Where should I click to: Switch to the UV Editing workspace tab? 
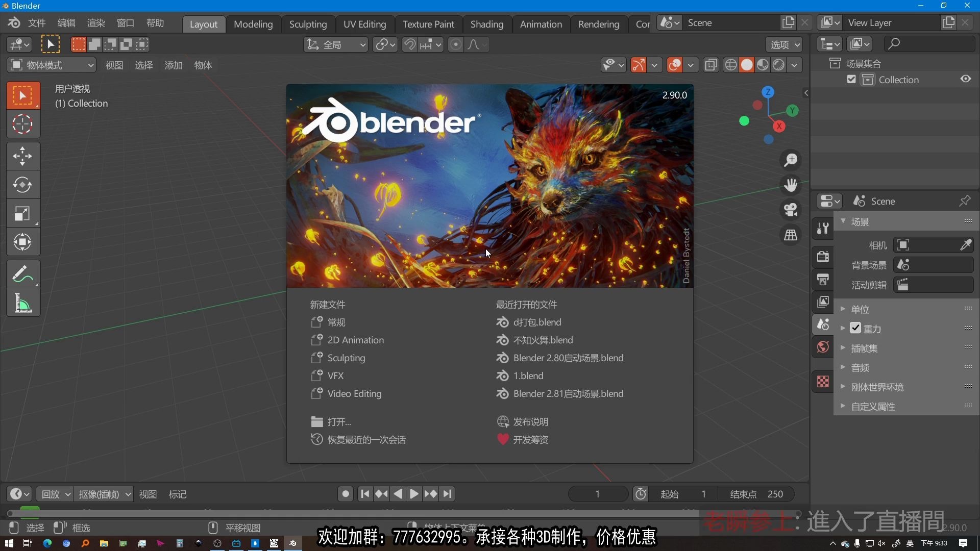(364, 24)
